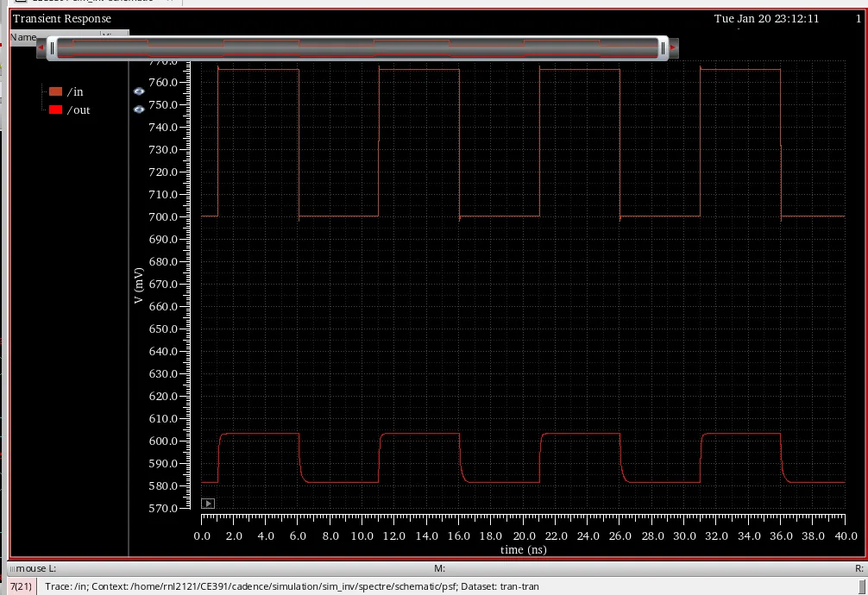
Task: Click the V (mV) y-axis label
Action: pyautogui.click(x=138, y=285)
